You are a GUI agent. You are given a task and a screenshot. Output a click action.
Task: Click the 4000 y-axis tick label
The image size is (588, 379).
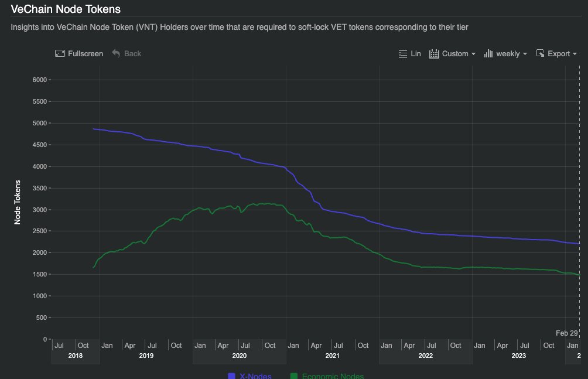tap(40, 166)
